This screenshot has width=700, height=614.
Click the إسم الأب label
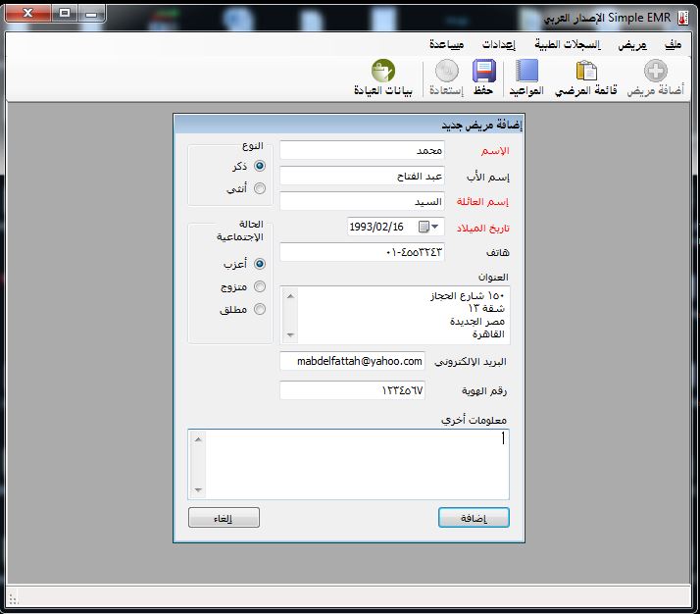(x=488, y=178)
